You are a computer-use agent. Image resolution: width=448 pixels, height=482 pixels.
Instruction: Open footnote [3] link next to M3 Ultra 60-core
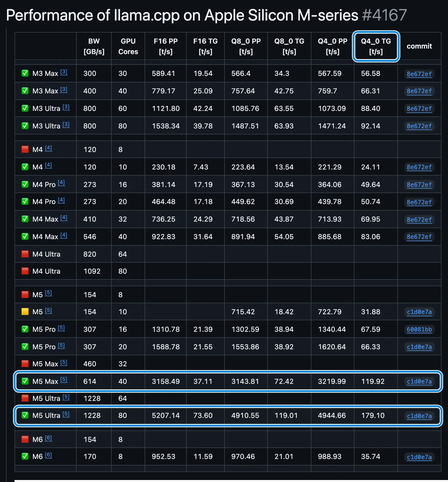(66, 107)
